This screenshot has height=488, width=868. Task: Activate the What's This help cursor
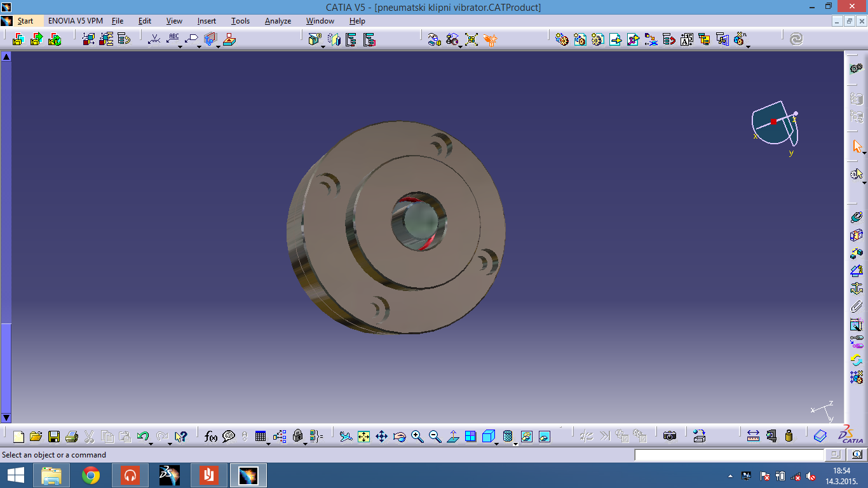(181, 437)
